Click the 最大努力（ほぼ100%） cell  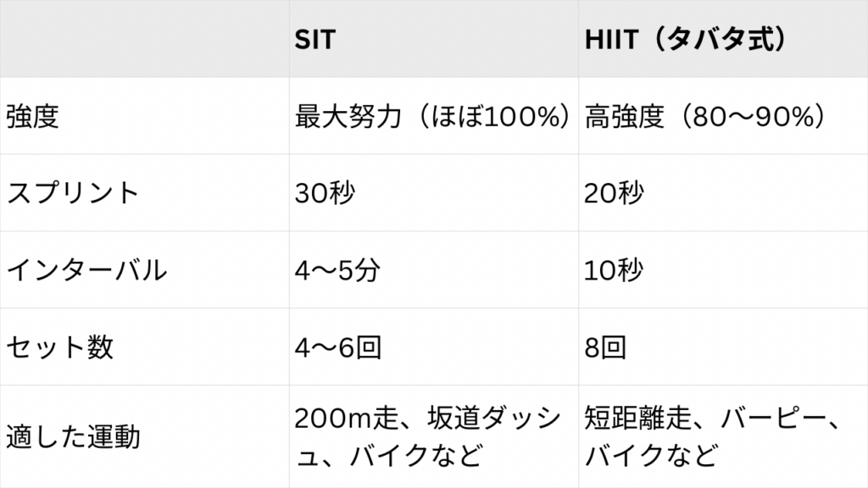point(432,116)
